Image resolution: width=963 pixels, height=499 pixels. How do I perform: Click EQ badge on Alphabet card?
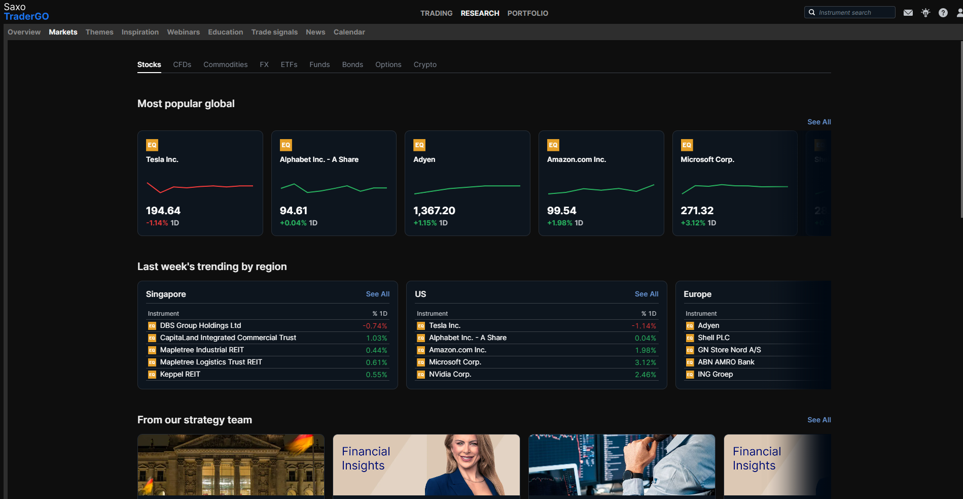[x=286, y=145]
